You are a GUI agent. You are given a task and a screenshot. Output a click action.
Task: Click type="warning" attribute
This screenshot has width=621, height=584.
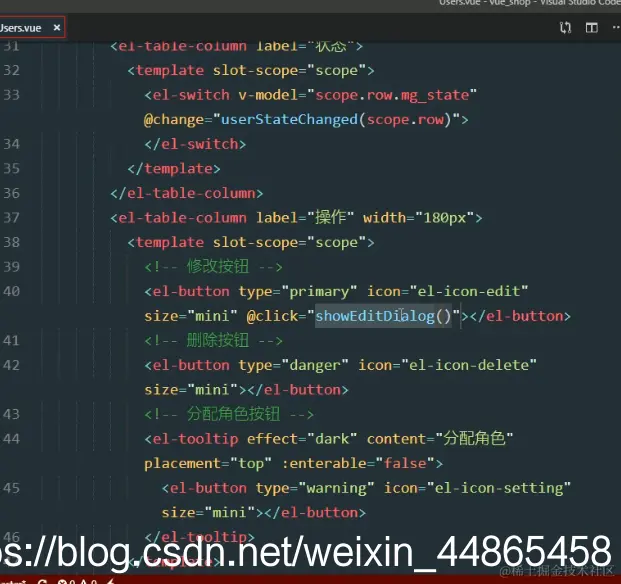point(315,488)
